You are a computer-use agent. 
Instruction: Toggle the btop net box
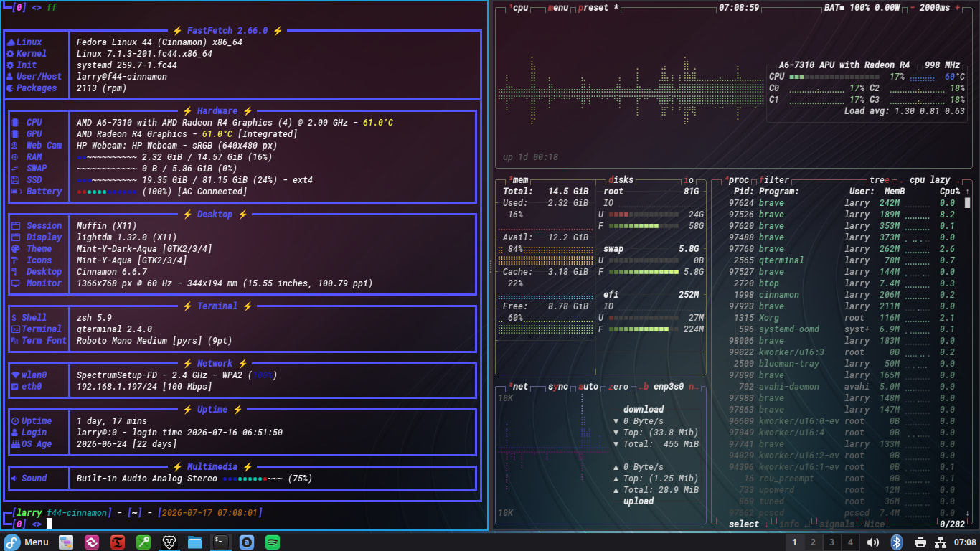[x=519, y=387]
